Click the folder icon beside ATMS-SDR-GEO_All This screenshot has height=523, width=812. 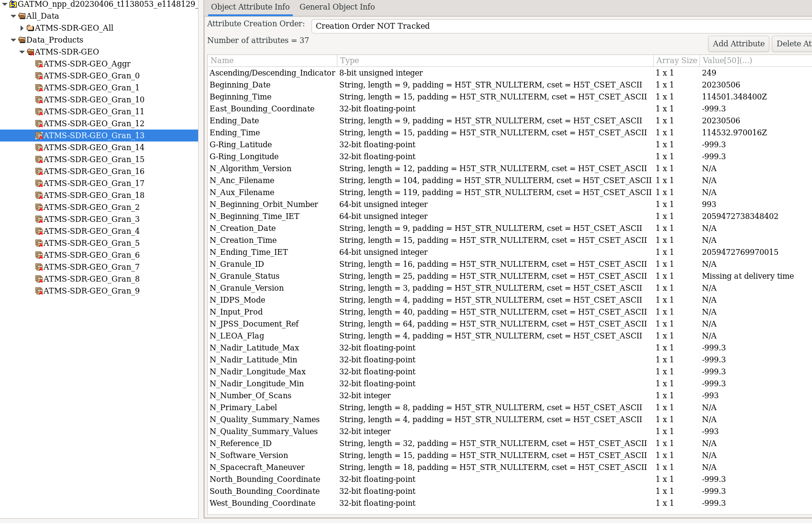(30, 28)
